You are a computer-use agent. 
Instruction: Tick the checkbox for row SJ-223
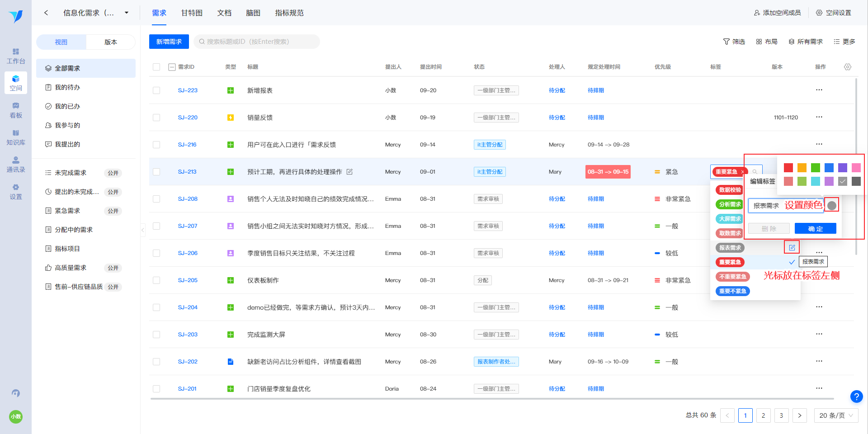156,90
